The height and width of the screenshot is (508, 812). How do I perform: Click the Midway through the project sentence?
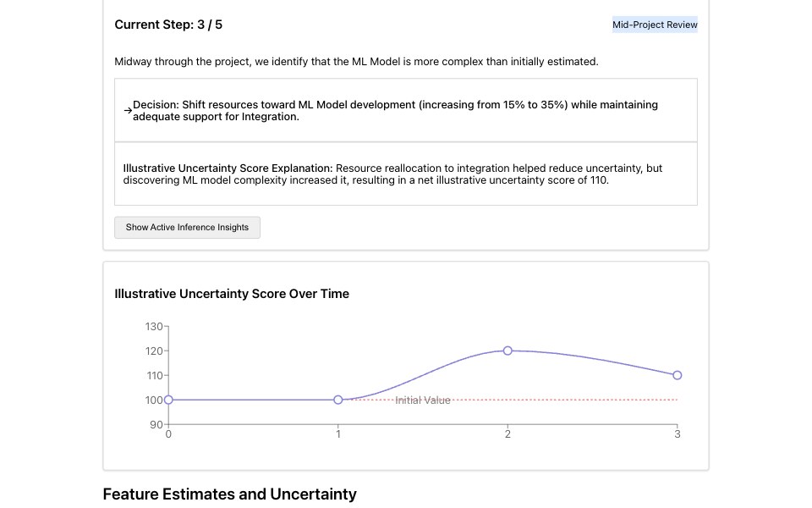pyautogui.click(x=356, y=62)
